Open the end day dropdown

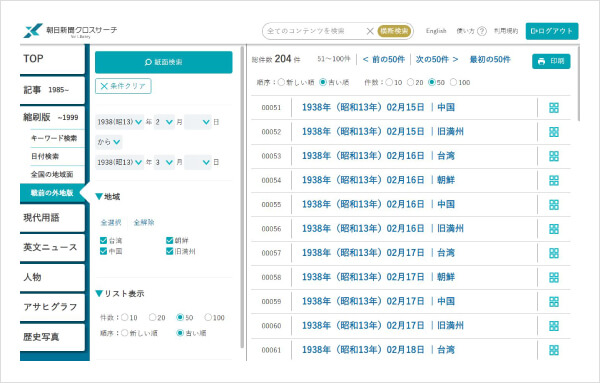pyautogui.click(x=197, y=162)
